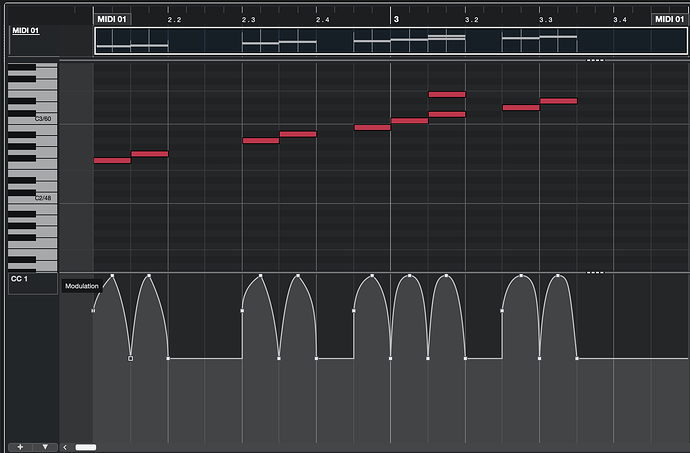This screenshot has width=690, height=453.
Task: Add a controller lane with the plus button
Action: [x=20, y=447]
